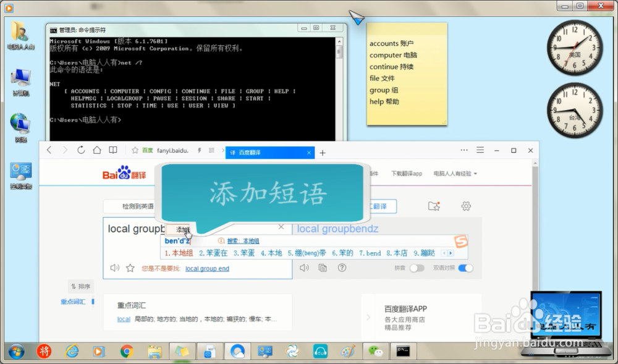Toggle the 拼音 switch
Viewport: 618px width, 364px height.
coord(417,268)
